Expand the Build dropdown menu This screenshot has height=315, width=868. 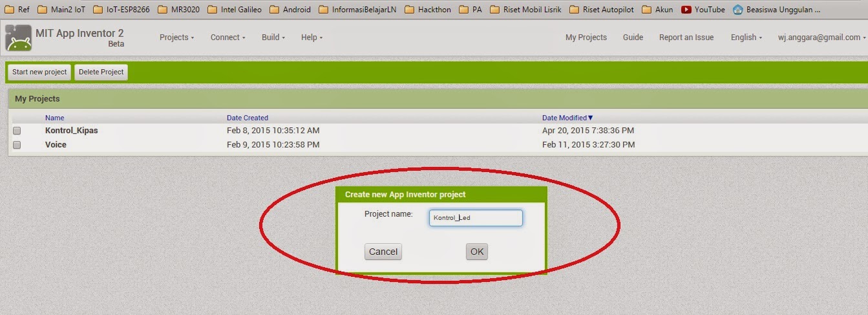(x=273, y=38)
